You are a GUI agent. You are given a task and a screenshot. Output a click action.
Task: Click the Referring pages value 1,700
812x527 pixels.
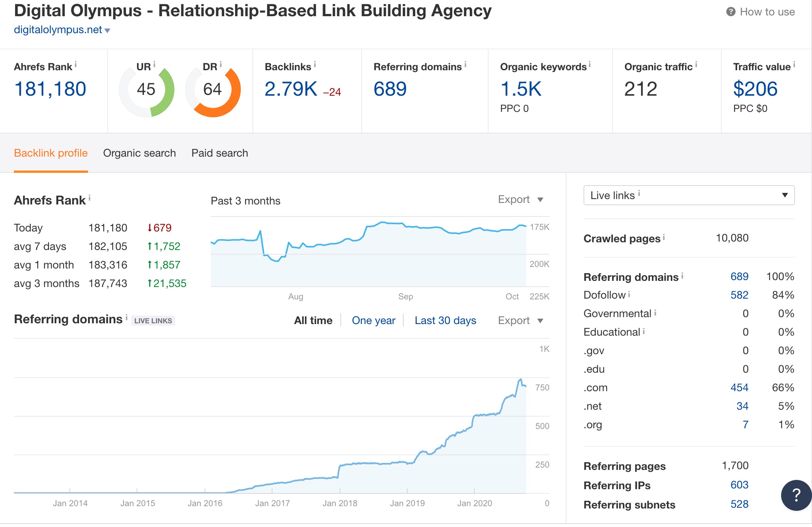735,466
